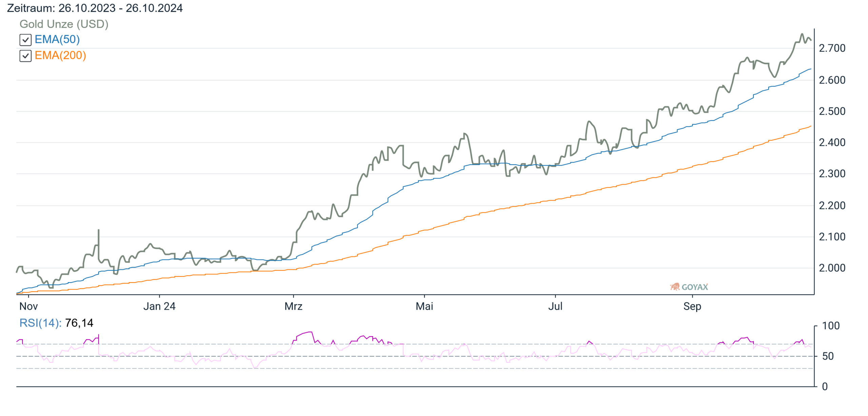868x416 pixels.
Task: Select the Sep x-axis marker
Action: pos(692,306)
